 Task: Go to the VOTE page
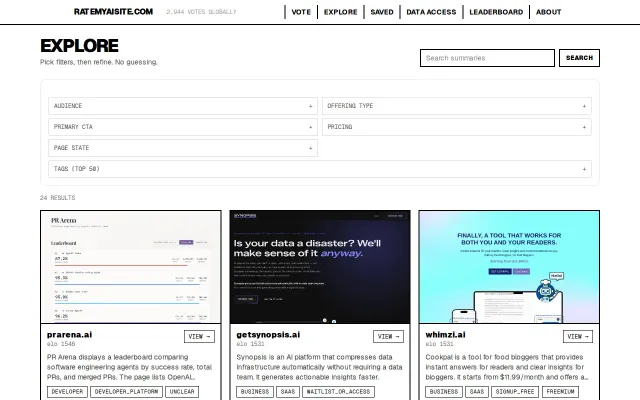(x=301, y=12)
